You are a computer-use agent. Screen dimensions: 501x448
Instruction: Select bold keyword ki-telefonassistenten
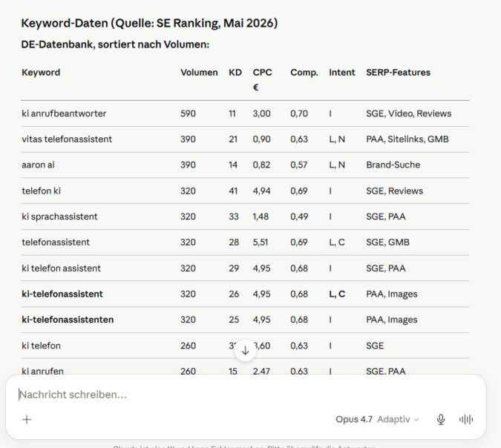68,320
